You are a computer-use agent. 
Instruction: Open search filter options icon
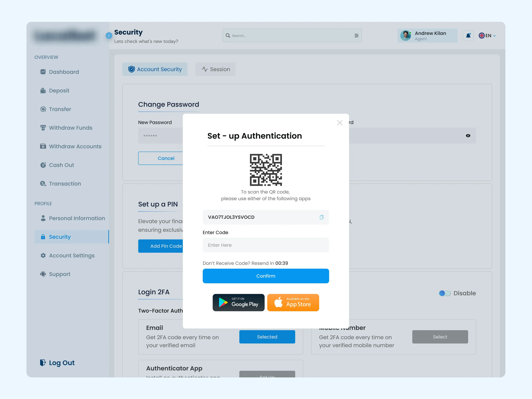[356, 36]
